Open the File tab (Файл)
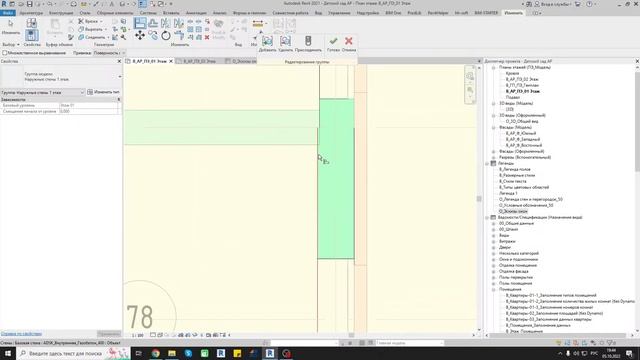This screenshot has width=640, height=360. (8, 13)
